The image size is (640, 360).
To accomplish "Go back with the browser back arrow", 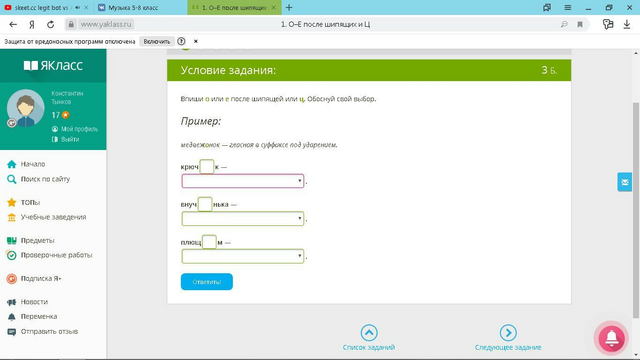I will [13, 24].
